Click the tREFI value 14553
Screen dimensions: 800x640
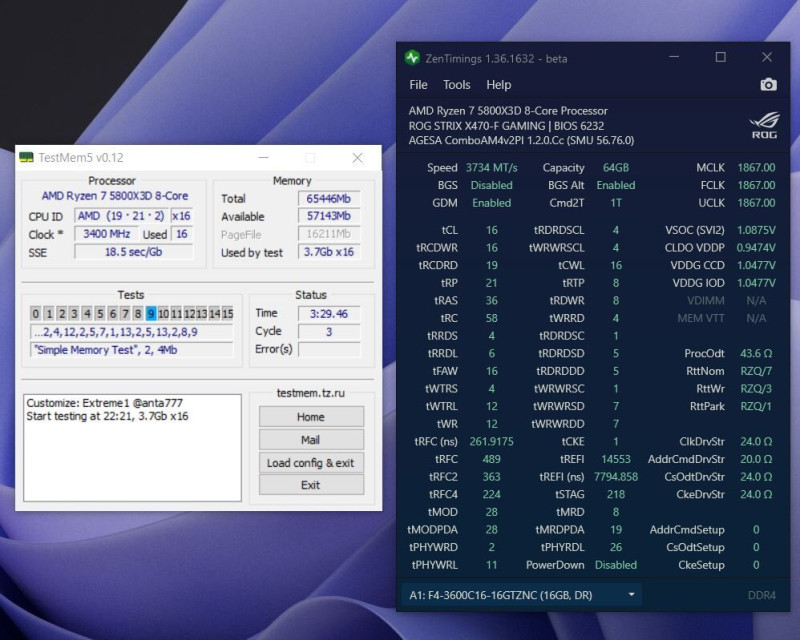tap(616, 459)
